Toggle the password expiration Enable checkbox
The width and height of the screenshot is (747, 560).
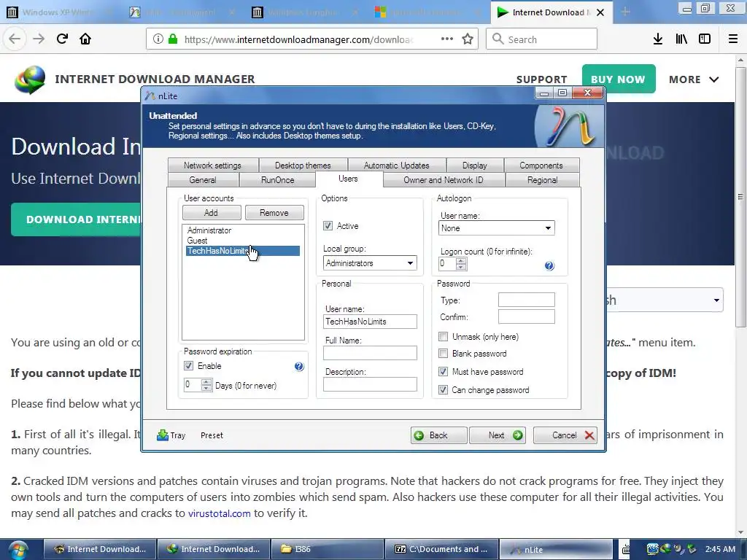189,366
